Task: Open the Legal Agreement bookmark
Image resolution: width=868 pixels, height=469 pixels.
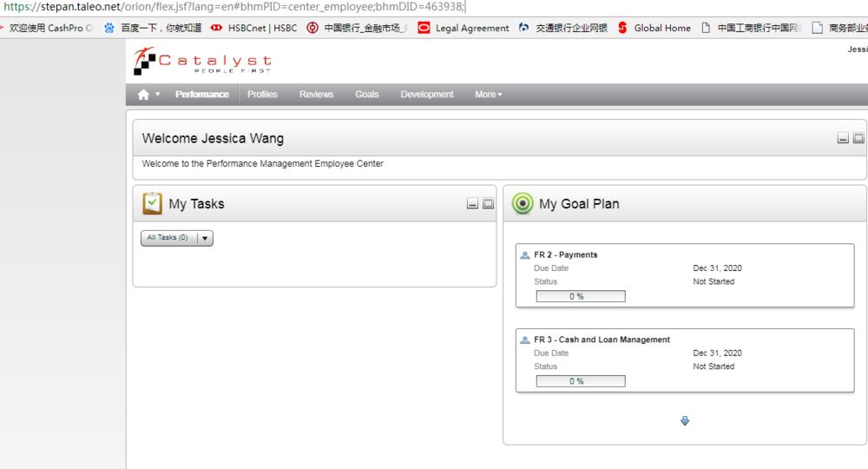Action: (x=464, y=28)
